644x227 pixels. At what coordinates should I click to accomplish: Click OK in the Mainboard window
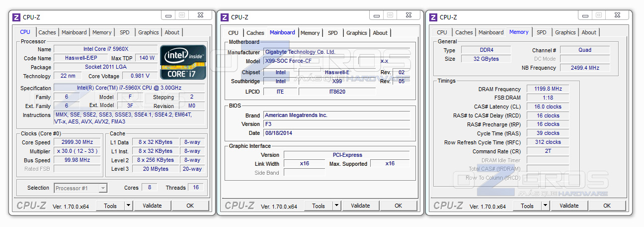pyautogui.click(x=399, y=206)
